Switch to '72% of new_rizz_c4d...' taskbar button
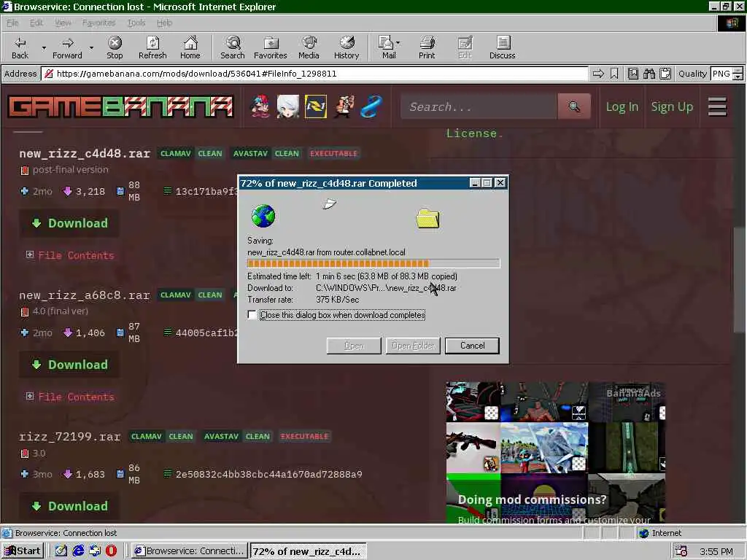This screenshot has height=560, width=747. (309, 551)
